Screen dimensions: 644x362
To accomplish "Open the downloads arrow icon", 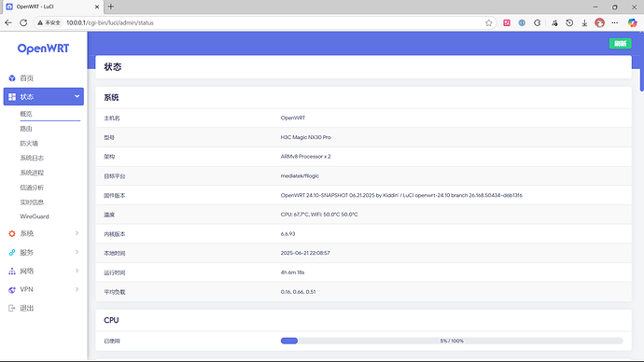I will tap(584, 23).
